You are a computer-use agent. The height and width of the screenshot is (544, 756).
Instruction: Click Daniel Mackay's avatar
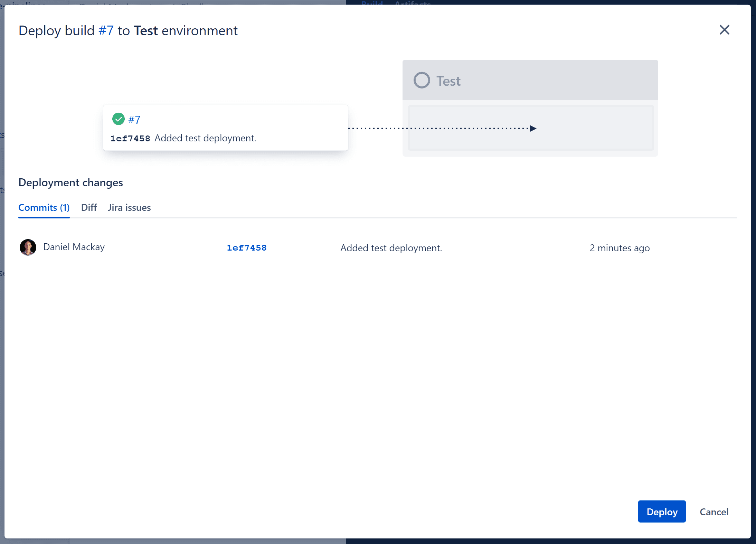[x=28, y=247]
